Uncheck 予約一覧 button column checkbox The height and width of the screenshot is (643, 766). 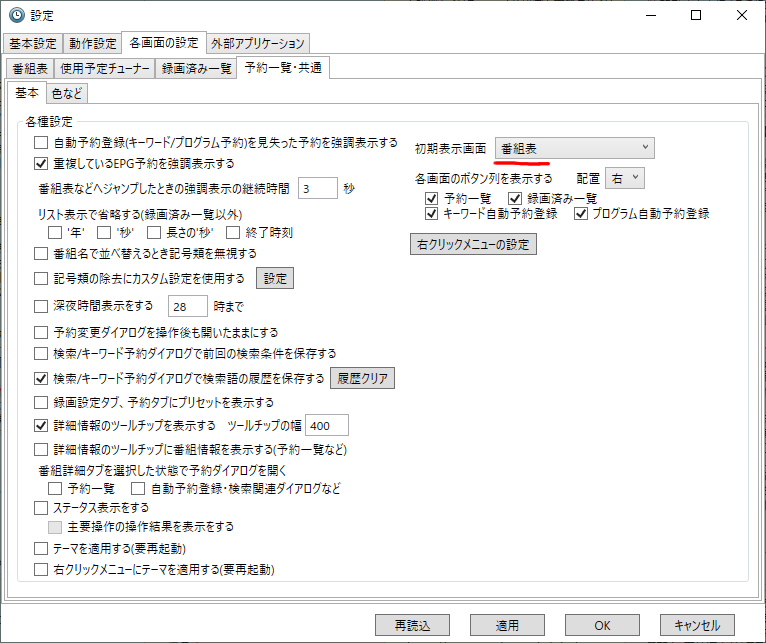pyautogui.click(x=431, y=198)
